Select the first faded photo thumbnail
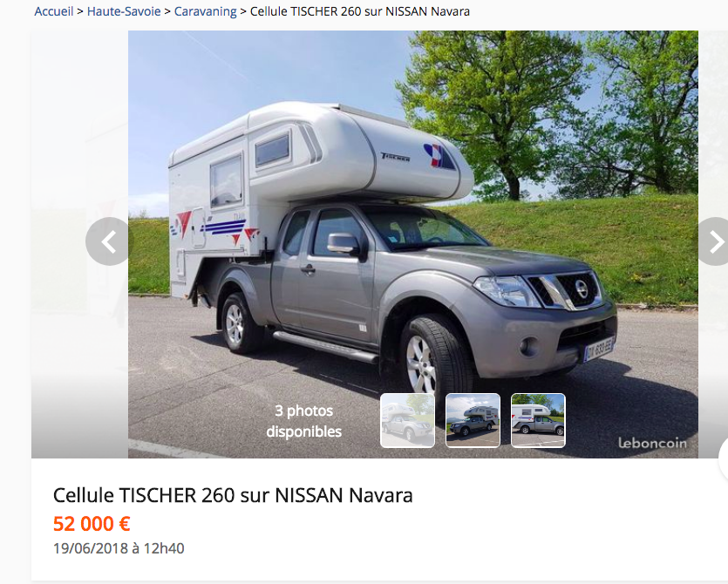 pyautogui.click(x=407, y=421)
